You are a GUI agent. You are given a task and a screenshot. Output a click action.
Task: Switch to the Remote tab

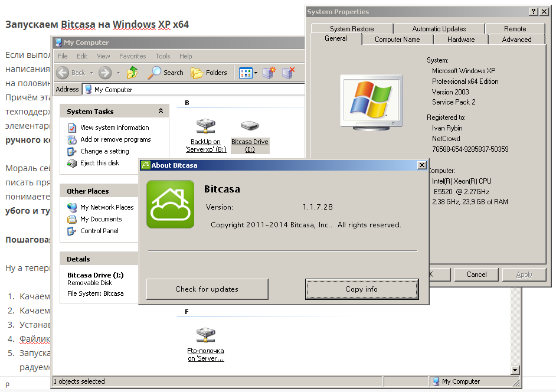point(515,29)
